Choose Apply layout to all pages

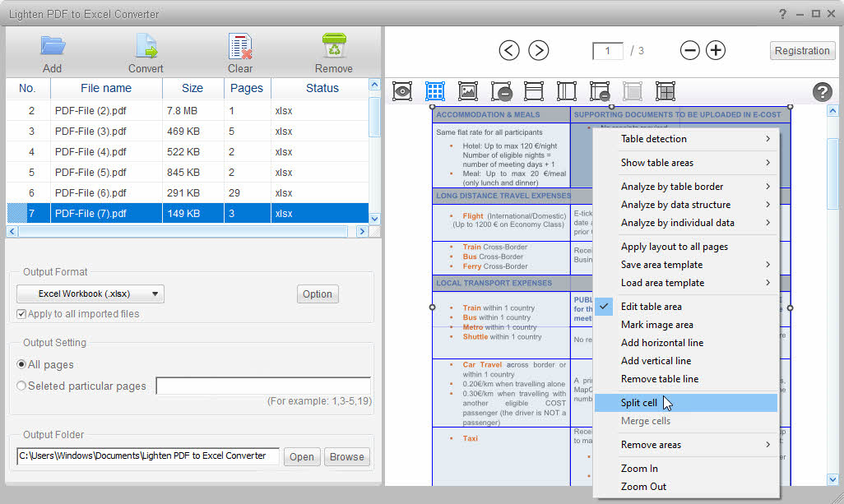(674, 247)
